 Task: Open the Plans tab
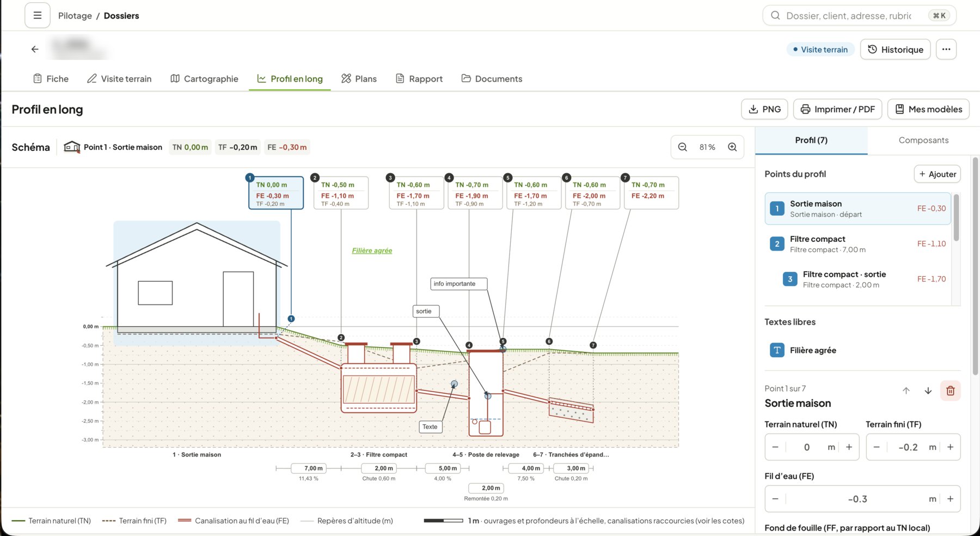coord(359,78)
